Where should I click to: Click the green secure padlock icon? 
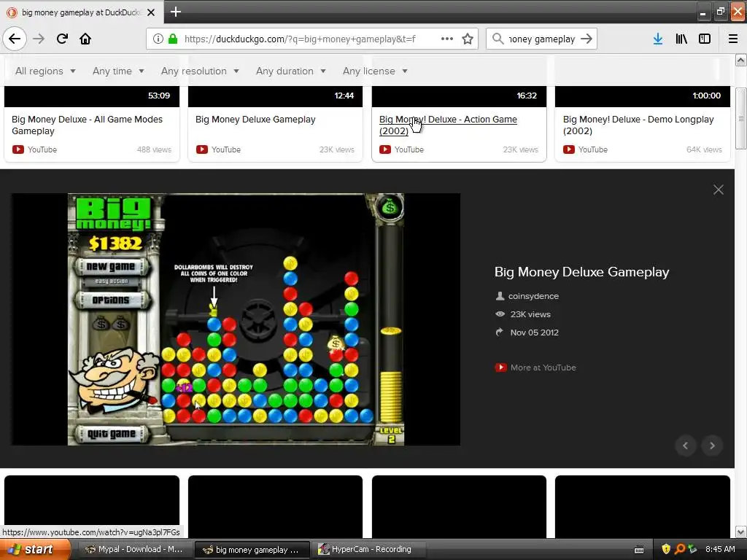coord(173,39)
